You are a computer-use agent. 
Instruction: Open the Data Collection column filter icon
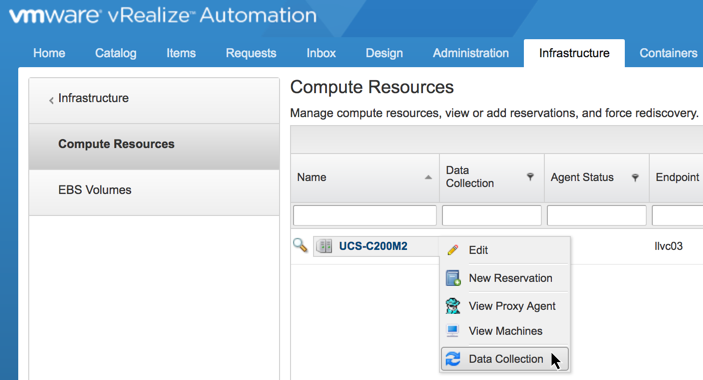click(530, 177)
